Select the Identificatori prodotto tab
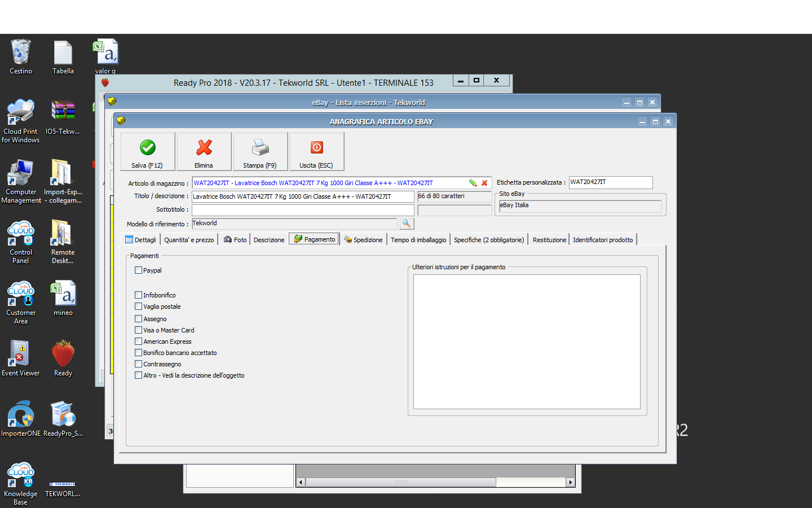Viewport: 812px width, 508px height. point(603,240)
